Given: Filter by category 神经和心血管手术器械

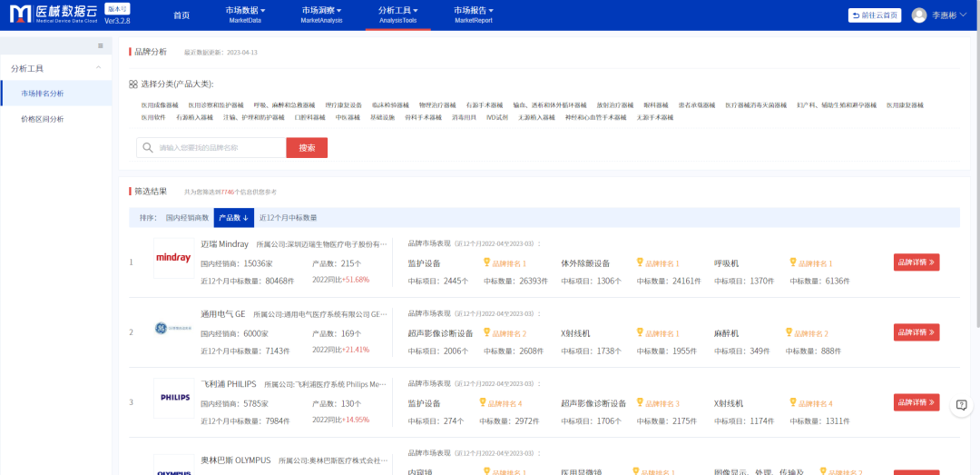Looking at the screenshot, I should [595, 117].
